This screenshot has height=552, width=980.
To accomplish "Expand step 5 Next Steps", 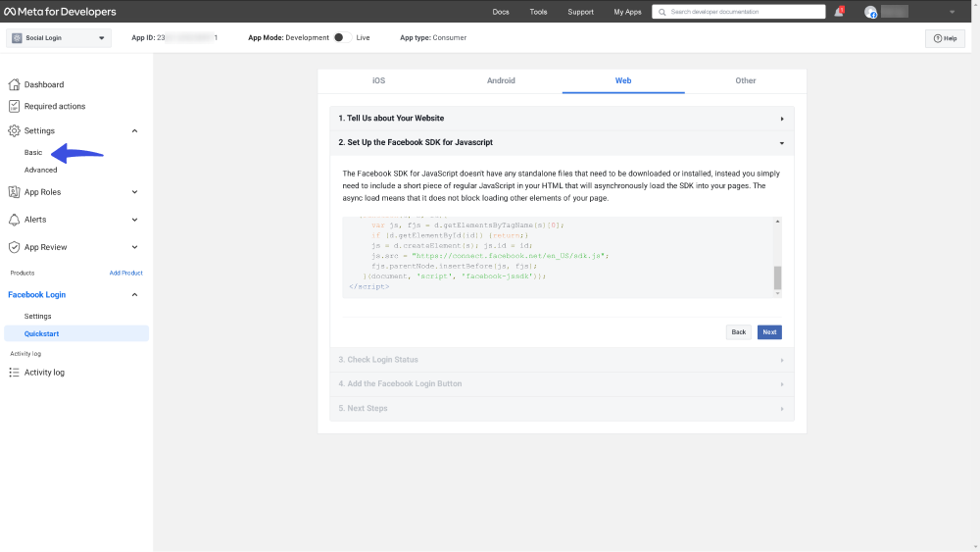I will pyautogui.click(x=562, y=408).
